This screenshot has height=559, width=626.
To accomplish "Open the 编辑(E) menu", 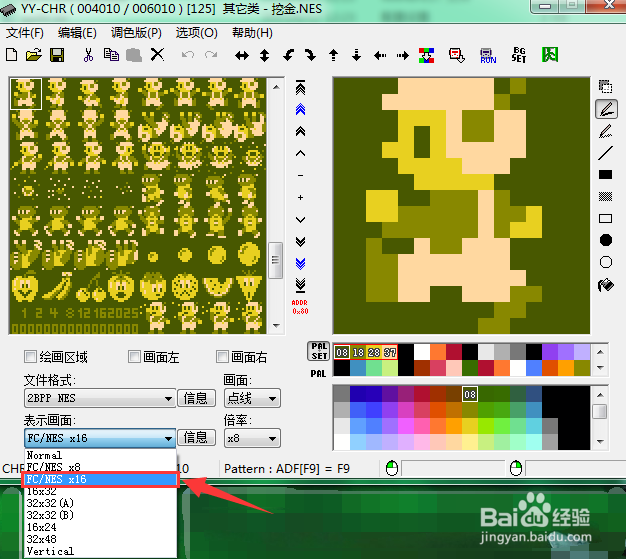I will pos(77,33).
